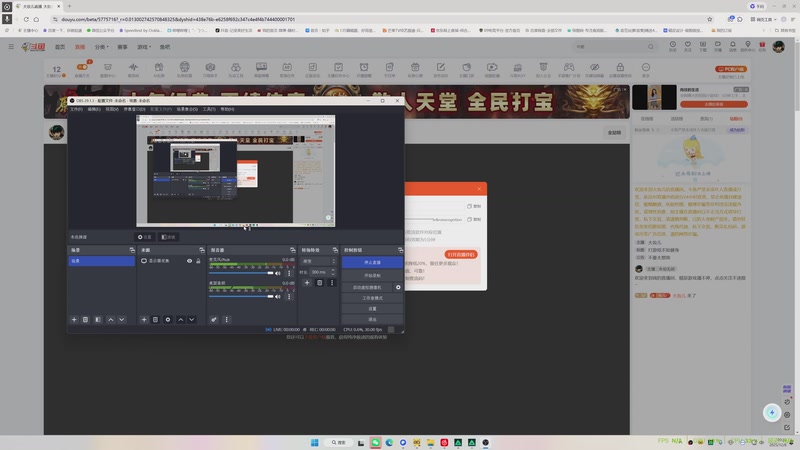Screen dimensions: 800x450
Task: Click the browser address bar URL
Action: click(x=178, y=19)
